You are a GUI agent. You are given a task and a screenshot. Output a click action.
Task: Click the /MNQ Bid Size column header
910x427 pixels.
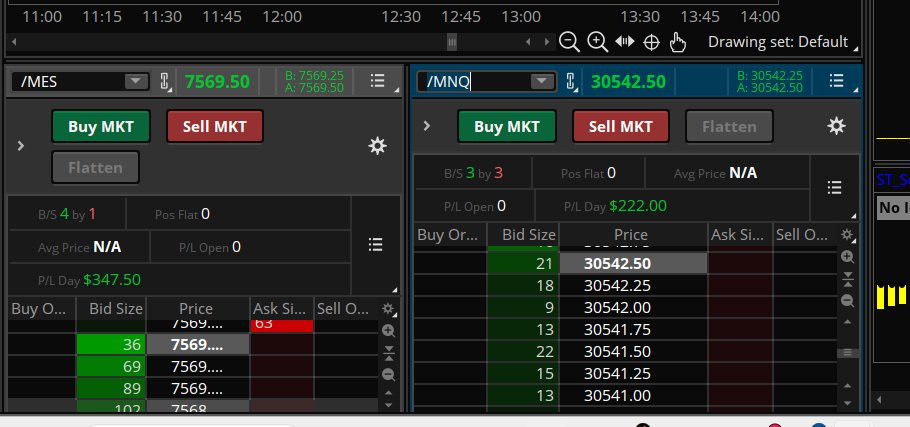pyautogui.click(x=523, y=235)
